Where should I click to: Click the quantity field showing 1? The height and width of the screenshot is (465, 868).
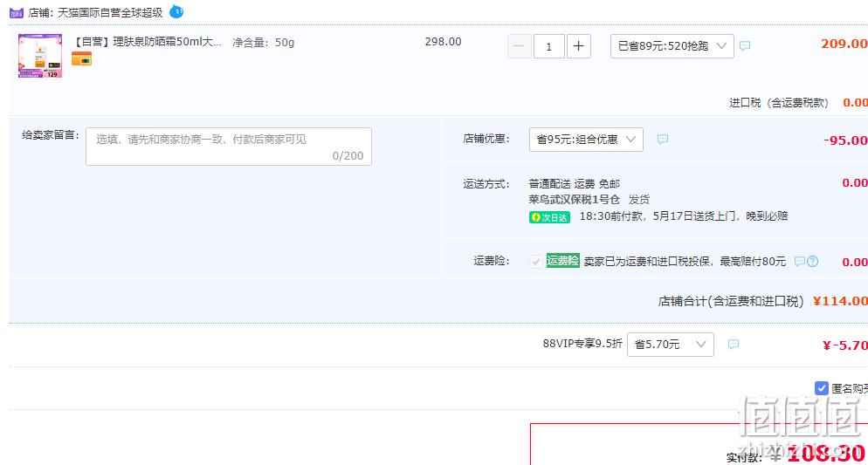pos(549,46)
